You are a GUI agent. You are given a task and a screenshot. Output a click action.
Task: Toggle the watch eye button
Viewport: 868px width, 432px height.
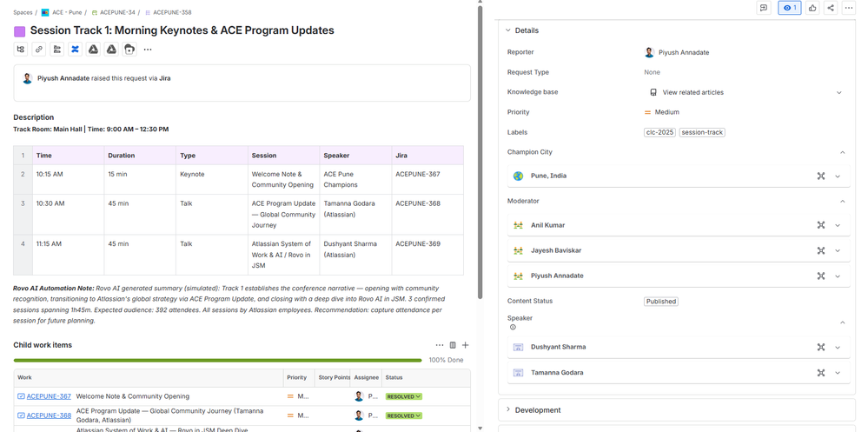pyautogui.click(x=790, y=8)
